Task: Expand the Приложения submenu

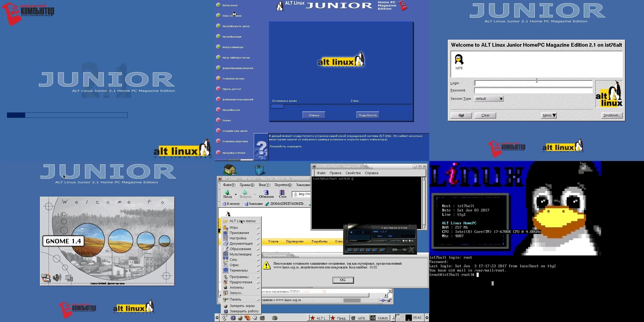Action: click(241, 233)
